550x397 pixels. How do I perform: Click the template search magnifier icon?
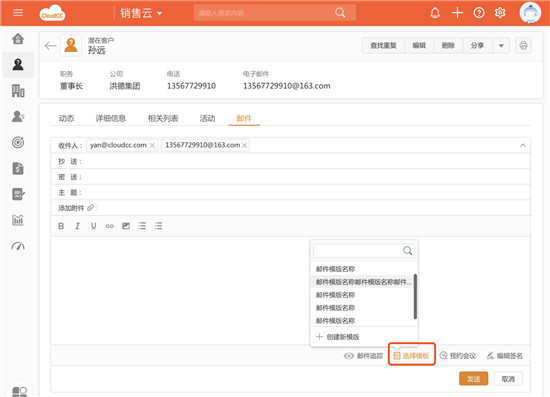point(408,251)
